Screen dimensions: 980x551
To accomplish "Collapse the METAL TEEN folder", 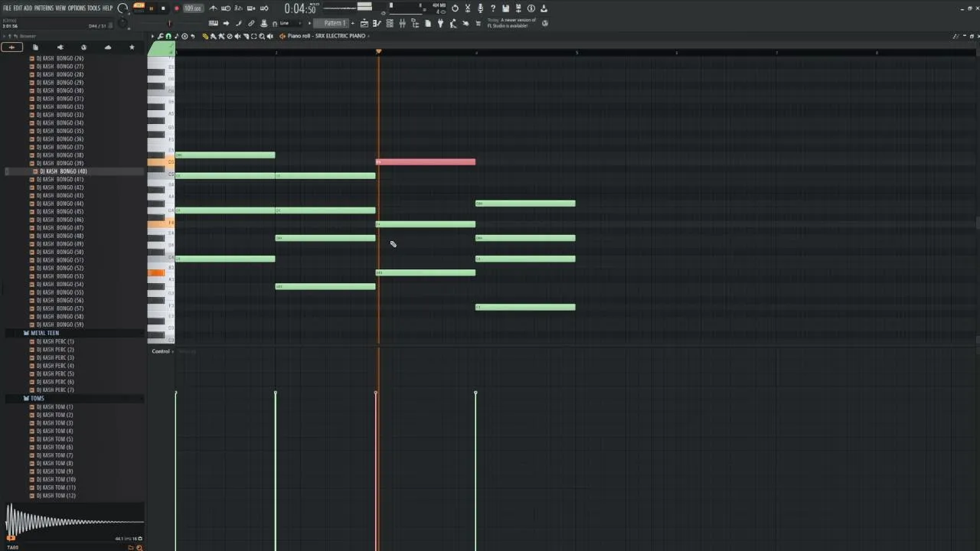I will pos(43,333).
